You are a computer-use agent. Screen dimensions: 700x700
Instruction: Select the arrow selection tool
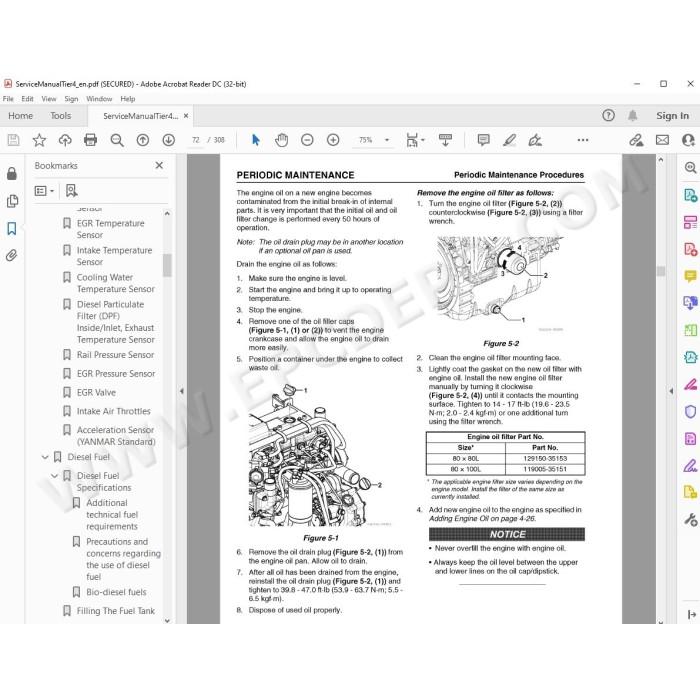click(x=256, y=140)
